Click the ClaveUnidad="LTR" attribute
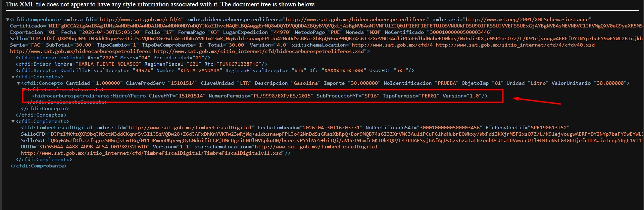 [x=226, y=83]
